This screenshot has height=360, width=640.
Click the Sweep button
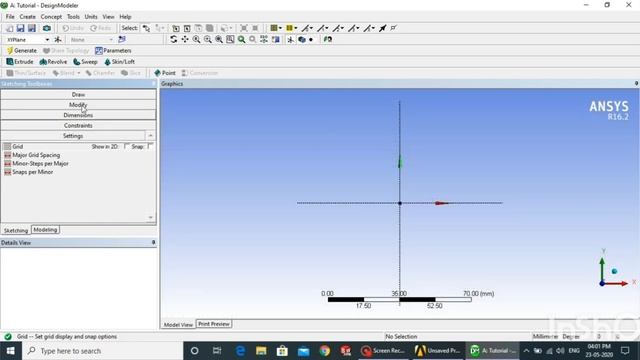coord(85,62)
